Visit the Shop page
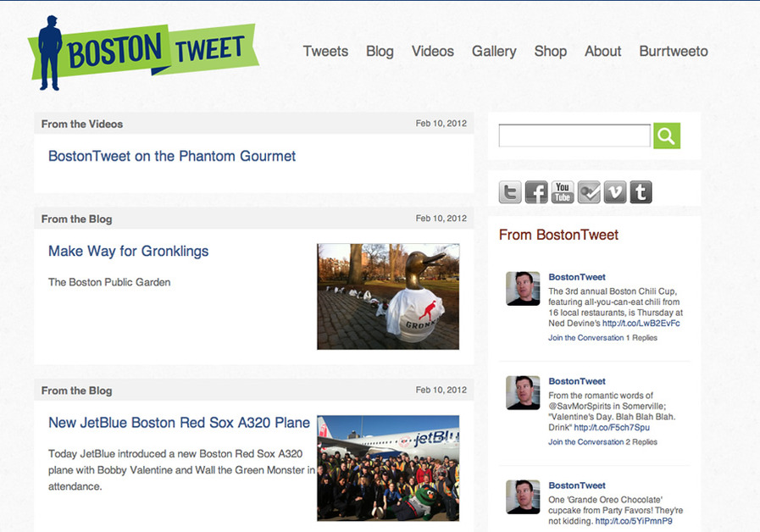Image resolution: width=760 pixels, height=532 pixels. tap(551, 52)
